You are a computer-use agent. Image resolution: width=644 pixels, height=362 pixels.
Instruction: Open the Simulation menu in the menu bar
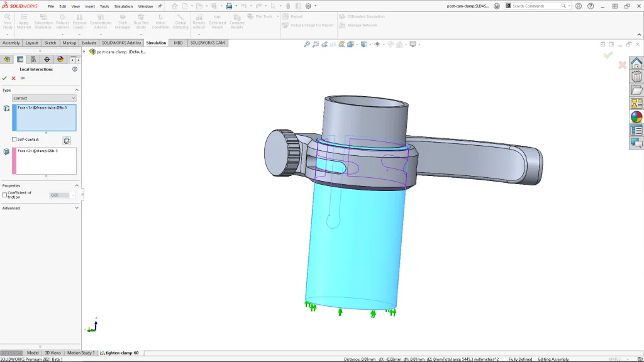[x=123, y=6]
